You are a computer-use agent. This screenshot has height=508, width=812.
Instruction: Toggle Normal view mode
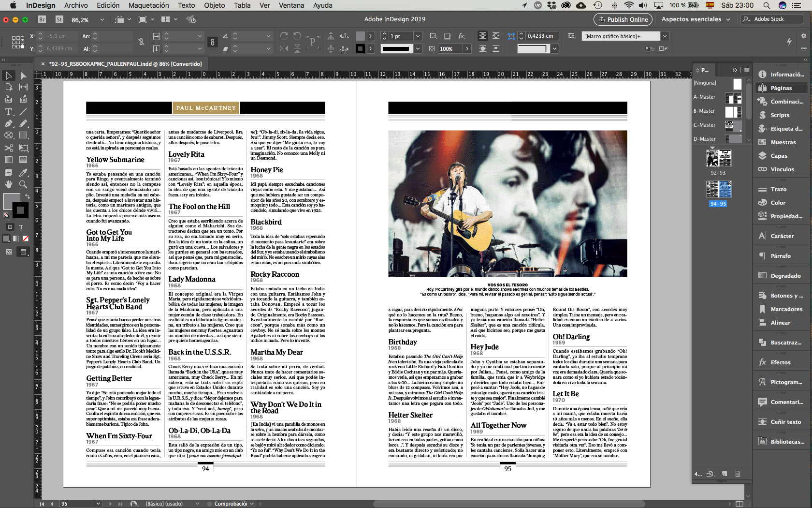coord(9,252)
